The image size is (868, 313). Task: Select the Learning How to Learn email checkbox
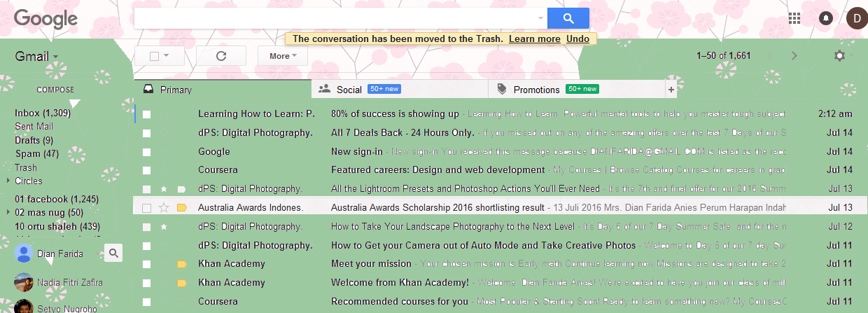click(147, 114)
